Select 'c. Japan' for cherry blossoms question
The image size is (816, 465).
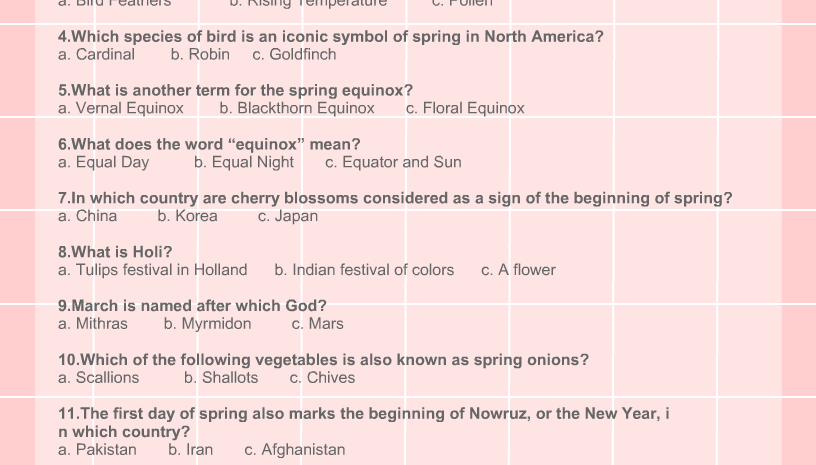288,216
